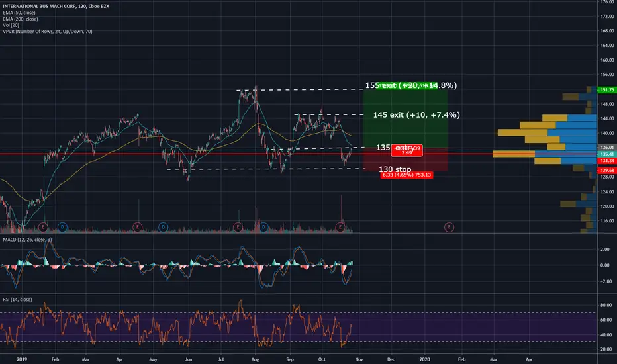This screenshot has height=364, width=617.
Task: Open the dividend 'D' marker in May 2019
Action: (x=164, y=227)
